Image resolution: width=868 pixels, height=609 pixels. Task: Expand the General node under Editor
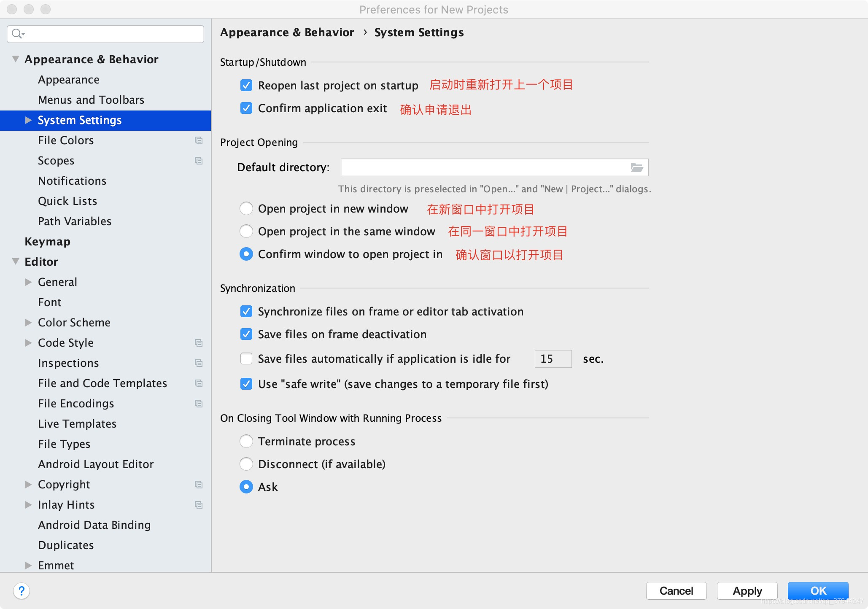28,282
